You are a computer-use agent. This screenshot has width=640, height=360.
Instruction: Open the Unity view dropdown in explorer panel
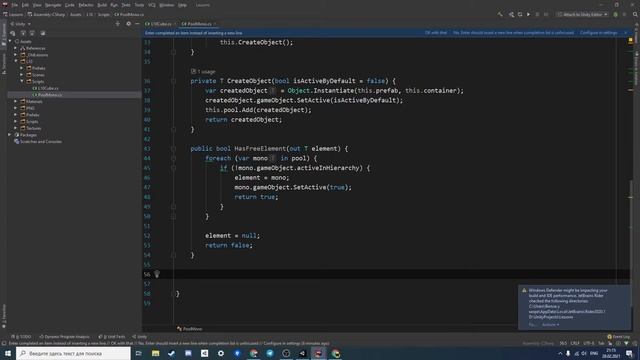pyautogui.click(x=20, y=24)
